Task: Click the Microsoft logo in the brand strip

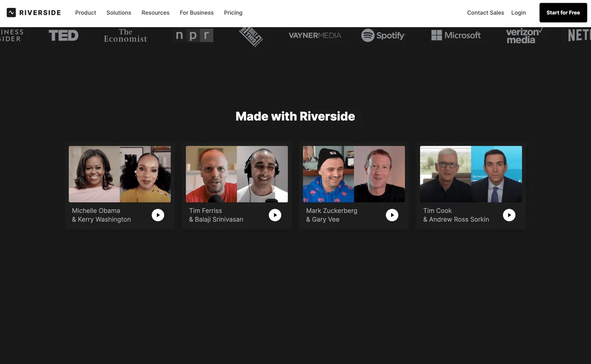Action: tap(456, 36)
